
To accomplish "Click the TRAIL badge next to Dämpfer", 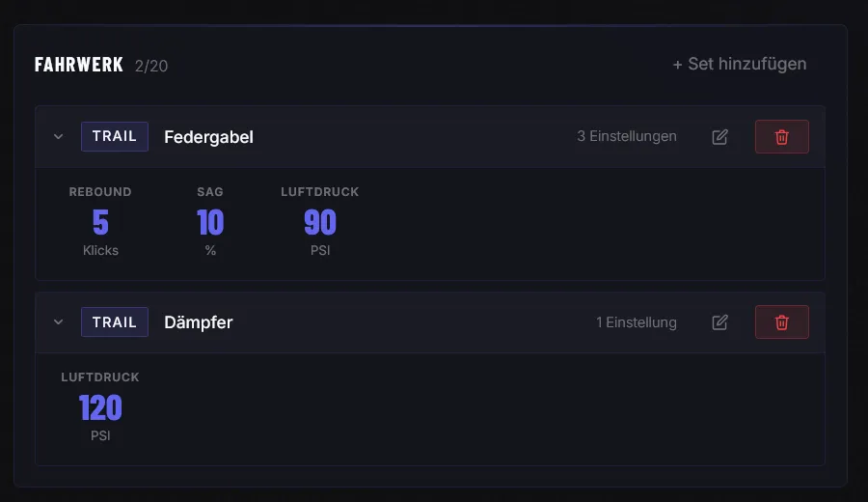I will 115,321.
